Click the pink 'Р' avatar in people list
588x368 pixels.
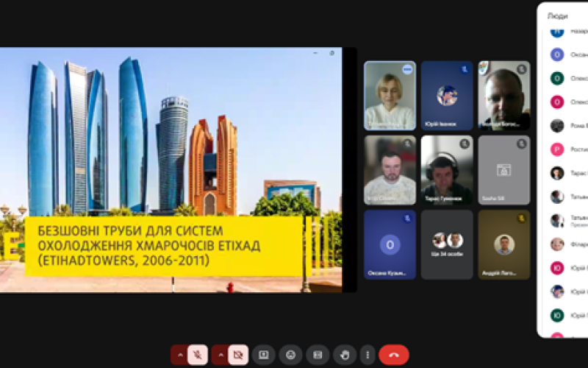pyautogui.click(x=557, y=149)
